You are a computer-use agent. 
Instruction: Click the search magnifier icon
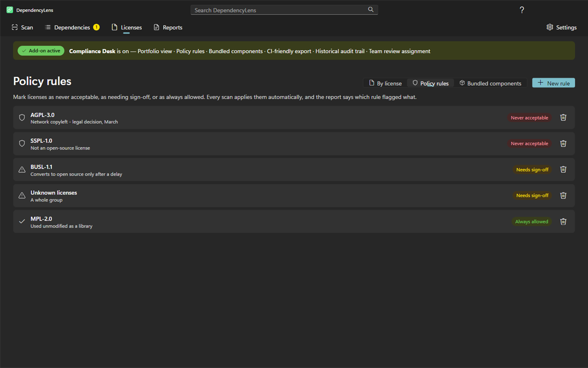point(371,9)
